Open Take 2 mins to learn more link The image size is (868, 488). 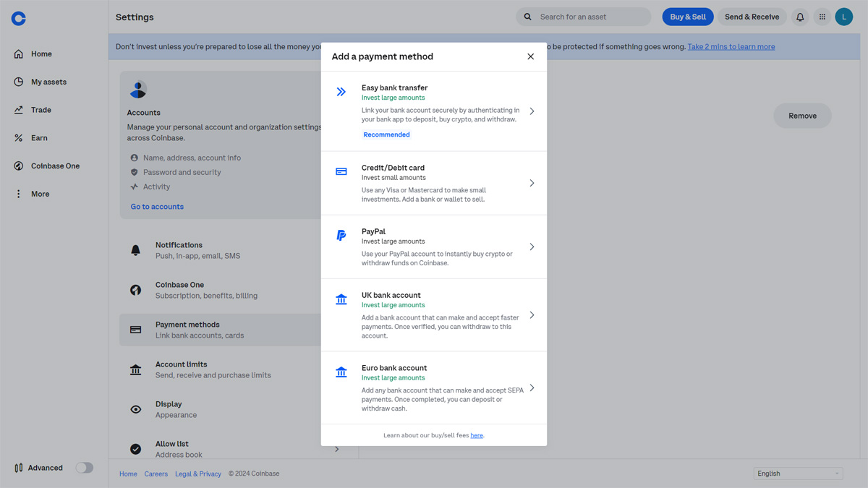click(x=731, y=47)
